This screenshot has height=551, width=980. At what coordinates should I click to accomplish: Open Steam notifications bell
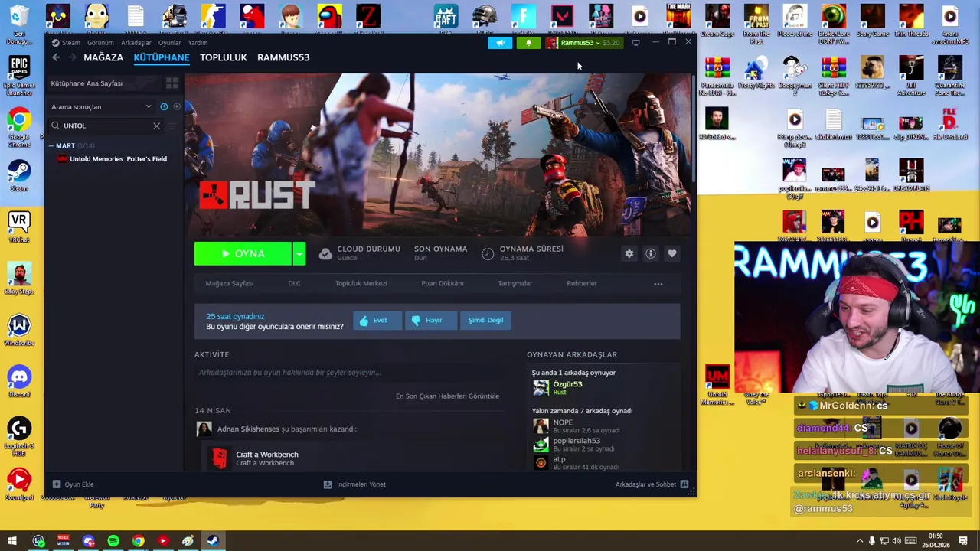pyautogui.click(x=528, y=43)
